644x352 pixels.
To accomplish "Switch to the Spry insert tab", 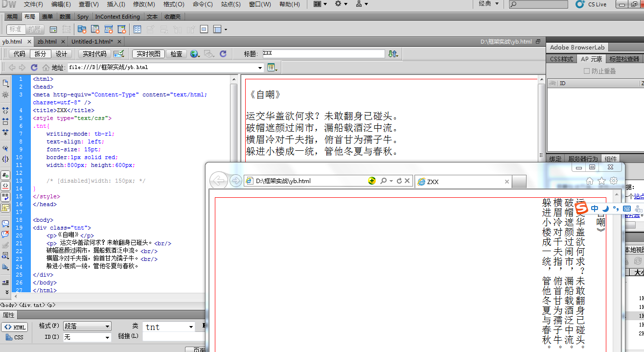I will tap(83, 17).
